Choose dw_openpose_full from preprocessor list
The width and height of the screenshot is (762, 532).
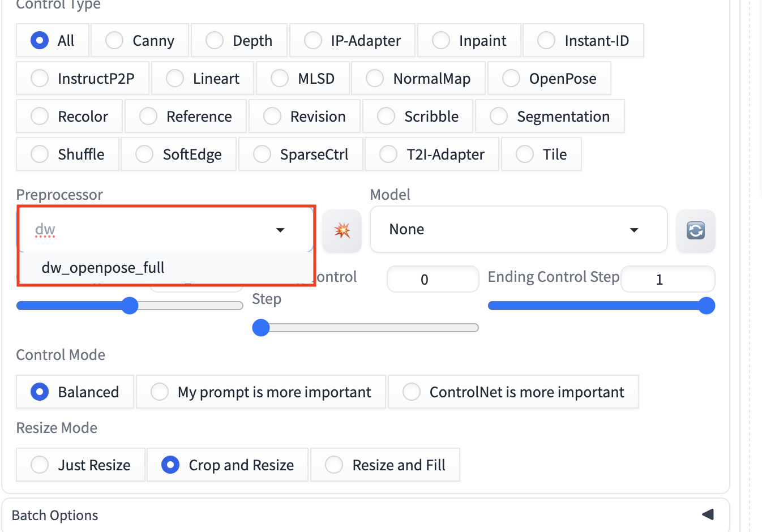click(x=103, y=268)
